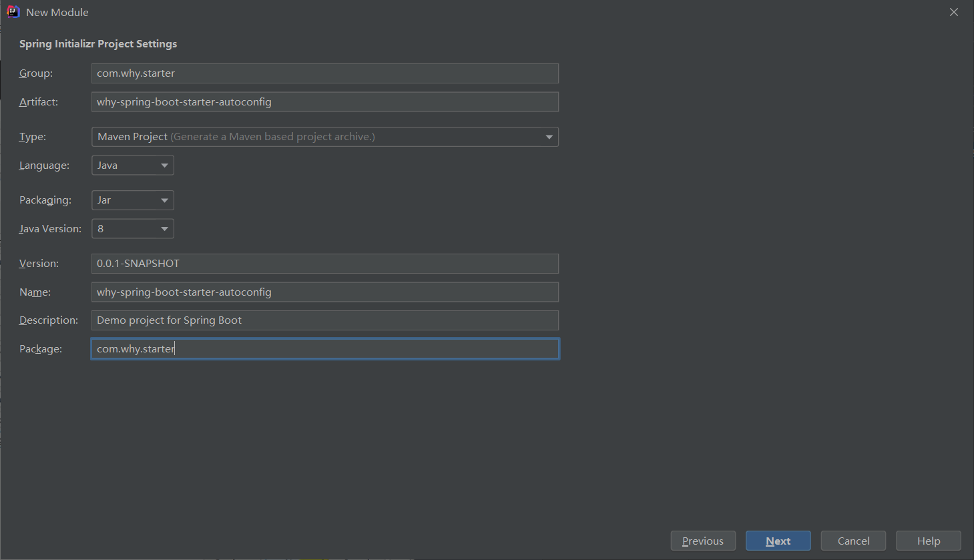The height and width of the screenshot is (560, 974).
Task: Click the Name label
Action: 35,292
